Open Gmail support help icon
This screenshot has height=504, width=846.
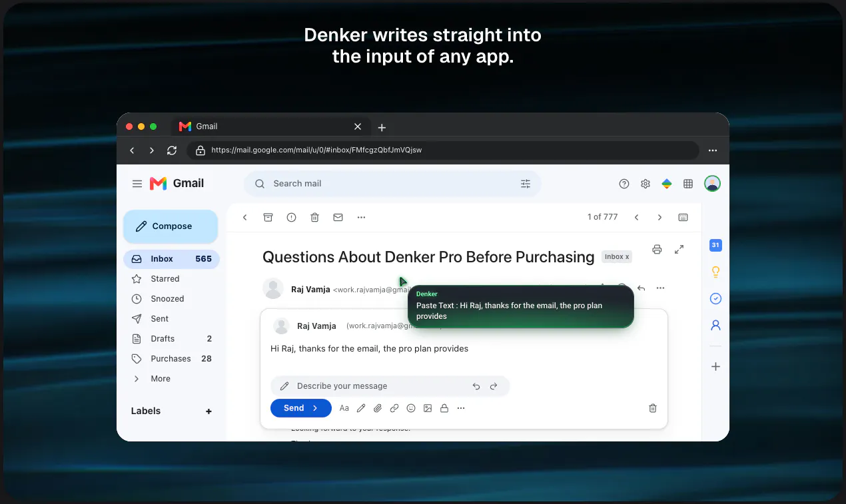pyautogui.click(x=624, y=184)
